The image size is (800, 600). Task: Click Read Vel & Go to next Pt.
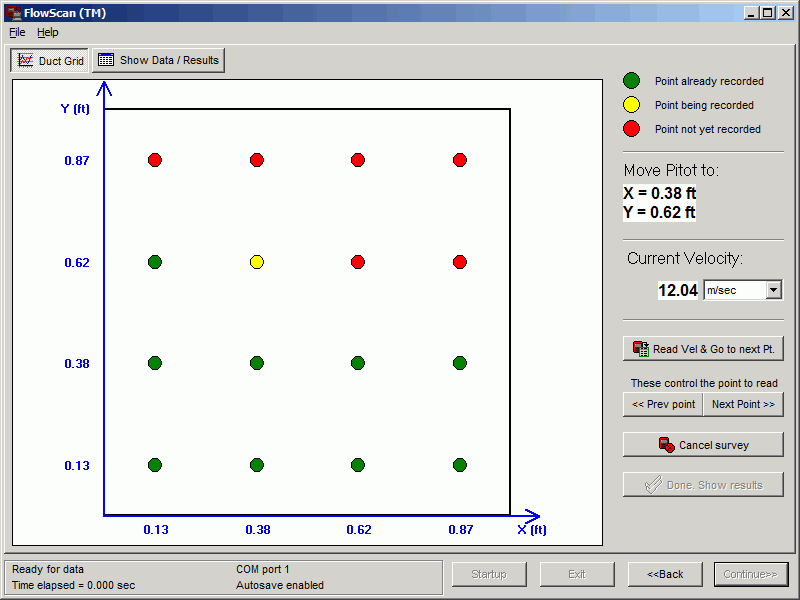click(703, 349)
